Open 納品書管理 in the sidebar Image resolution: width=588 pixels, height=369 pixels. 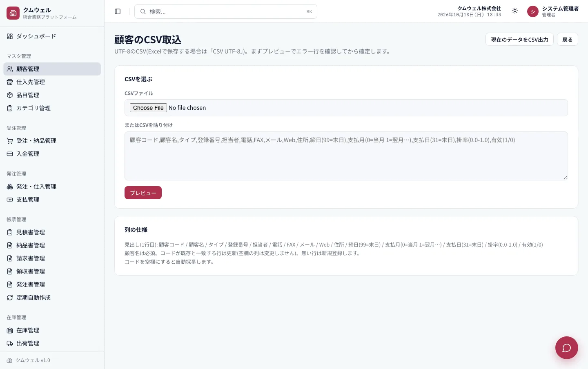[52, 245]
